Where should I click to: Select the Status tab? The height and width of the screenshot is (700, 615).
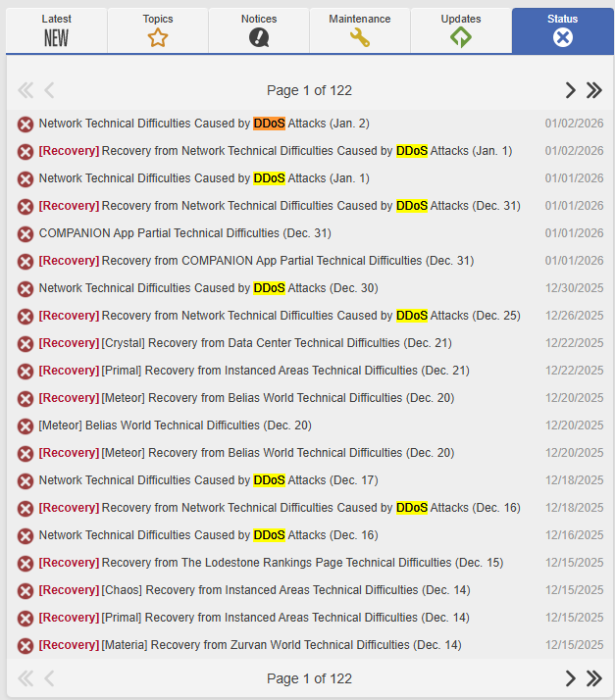point(563,30)
